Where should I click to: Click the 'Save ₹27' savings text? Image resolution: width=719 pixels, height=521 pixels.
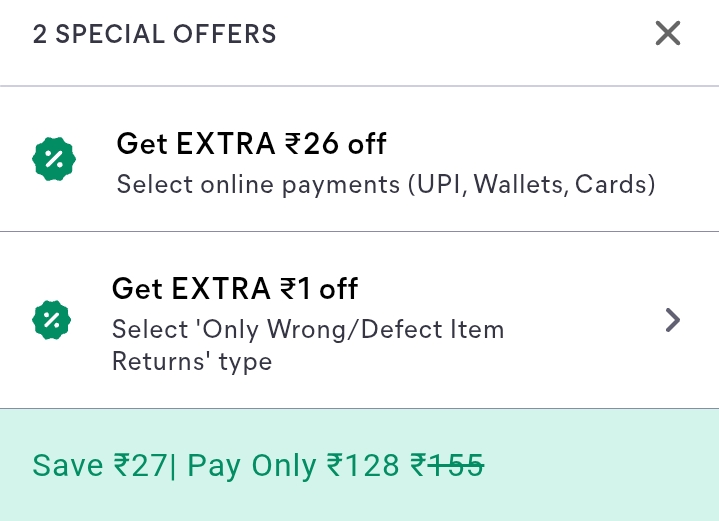(x=99, y=465)
